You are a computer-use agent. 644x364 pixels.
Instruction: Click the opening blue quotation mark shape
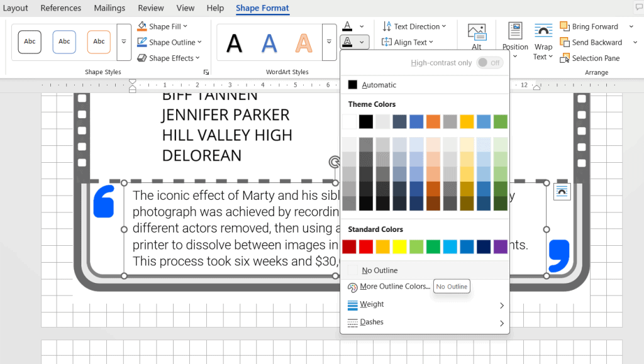point(104,201)
